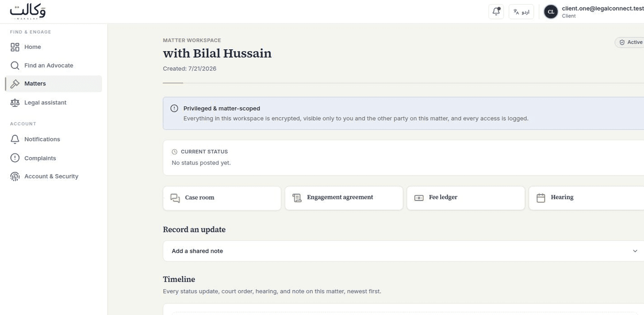644x315 pixels.
Task: Open Legal assistant page
Action: 53,103
